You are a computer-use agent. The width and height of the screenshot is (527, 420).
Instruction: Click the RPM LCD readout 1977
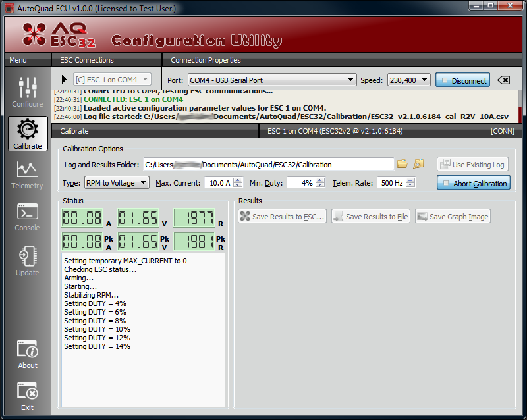[x=194, y=218]
